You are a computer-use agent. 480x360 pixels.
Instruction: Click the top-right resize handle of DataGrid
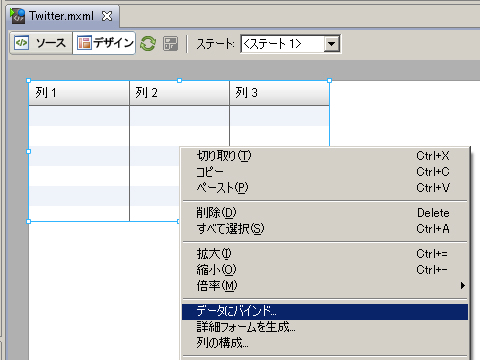tap(330, 80)
